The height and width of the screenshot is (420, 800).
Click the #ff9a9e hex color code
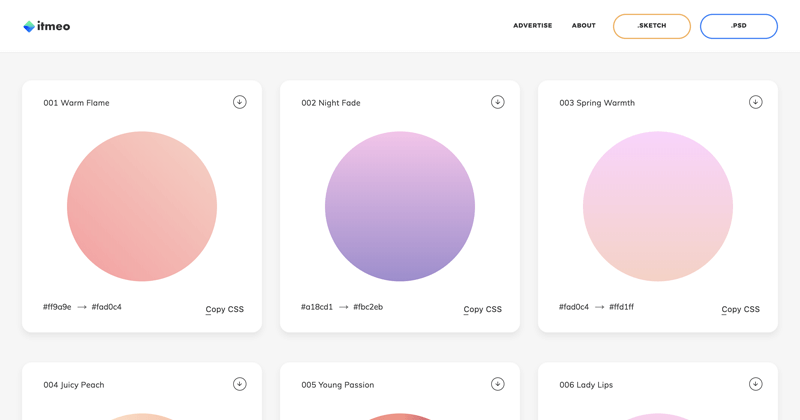tap(57, 307)
